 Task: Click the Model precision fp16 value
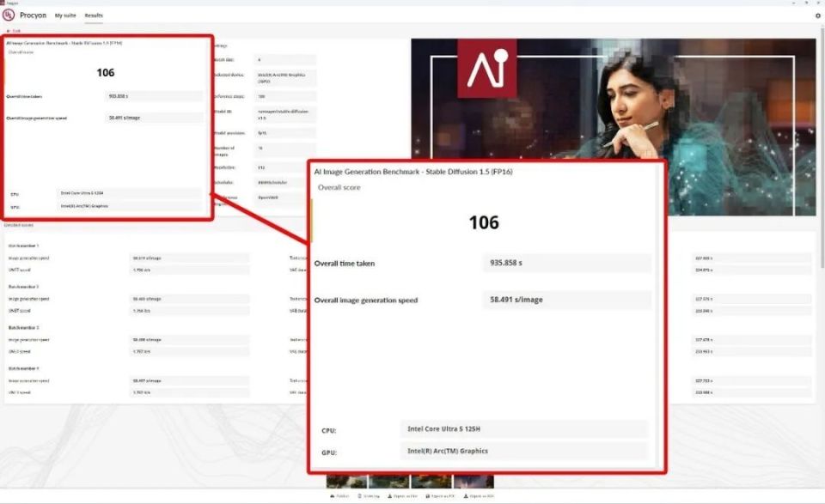tap(284, 133)
